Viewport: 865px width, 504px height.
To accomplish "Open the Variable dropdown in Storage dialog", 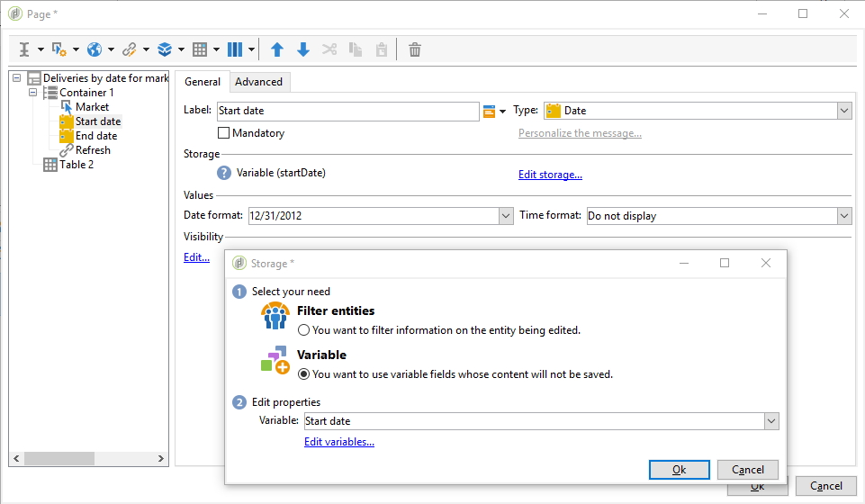I will click(770, 421).
